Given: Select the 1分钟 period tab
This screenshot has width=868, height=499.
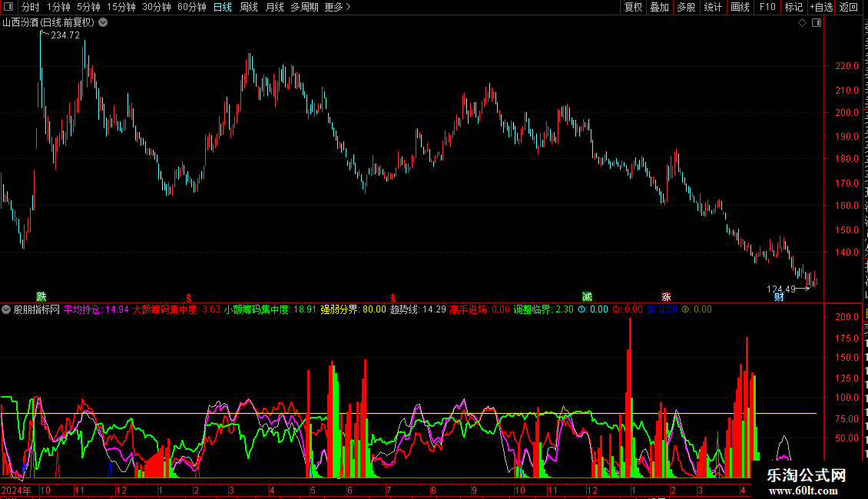Looking at the screenshot, I should pyautogui.click(x=58, y=7).
